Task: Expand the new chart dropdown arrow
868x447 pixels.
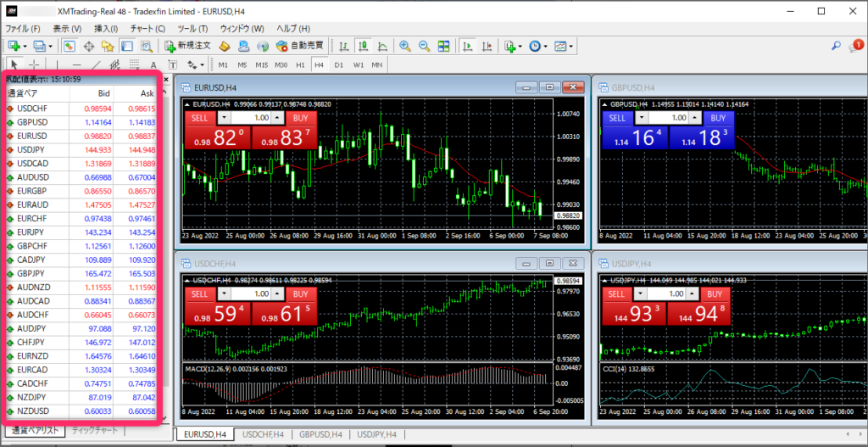Action: 25,46
